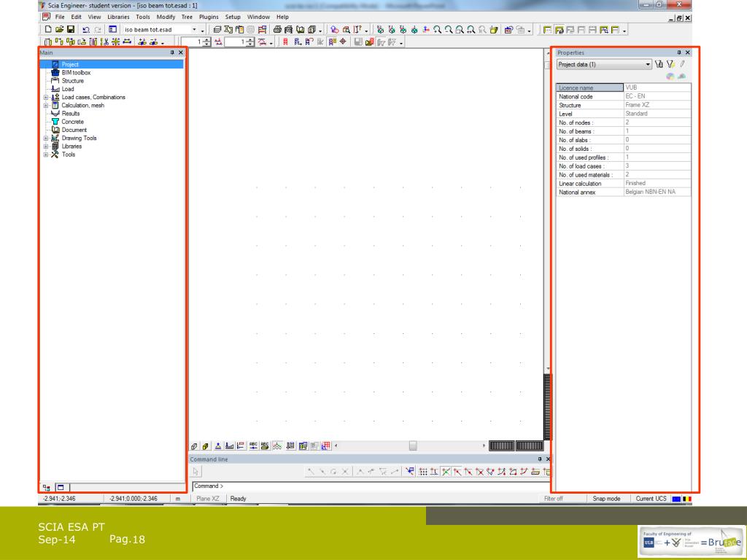Open the Help menu
The width and height of the screenshot is (747, 560).
(282, 17)
